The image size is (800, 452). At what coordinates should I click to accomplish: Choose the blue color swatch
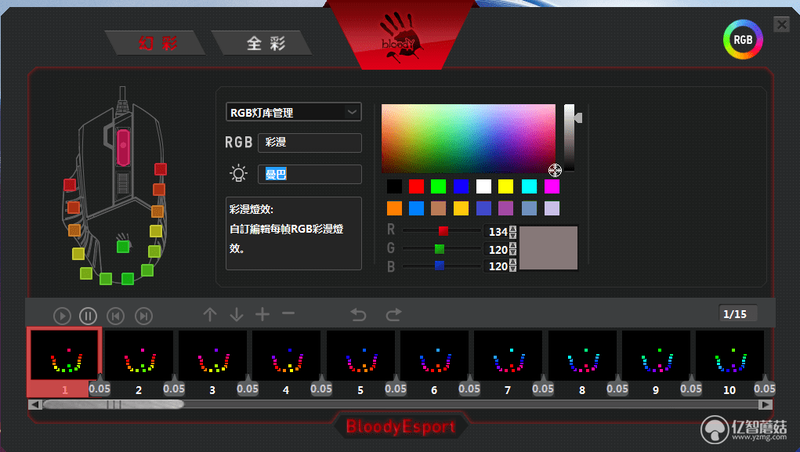(461, 186)
